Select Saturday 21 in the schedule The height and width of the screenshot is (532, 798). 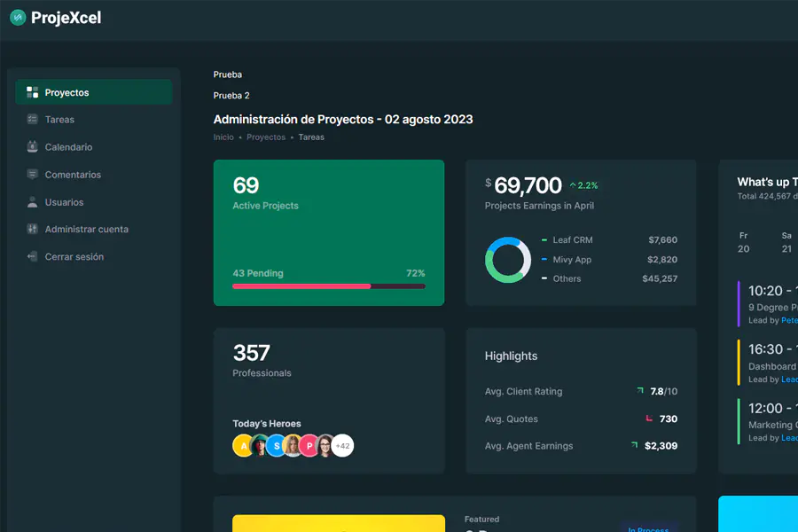click(786, 242)
